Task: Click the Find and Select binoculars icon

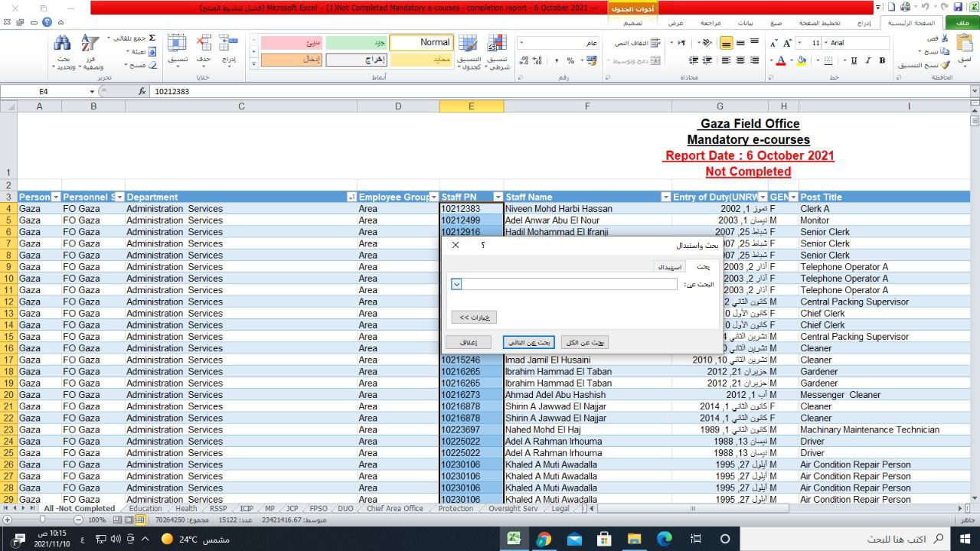Action: point(63,44)
